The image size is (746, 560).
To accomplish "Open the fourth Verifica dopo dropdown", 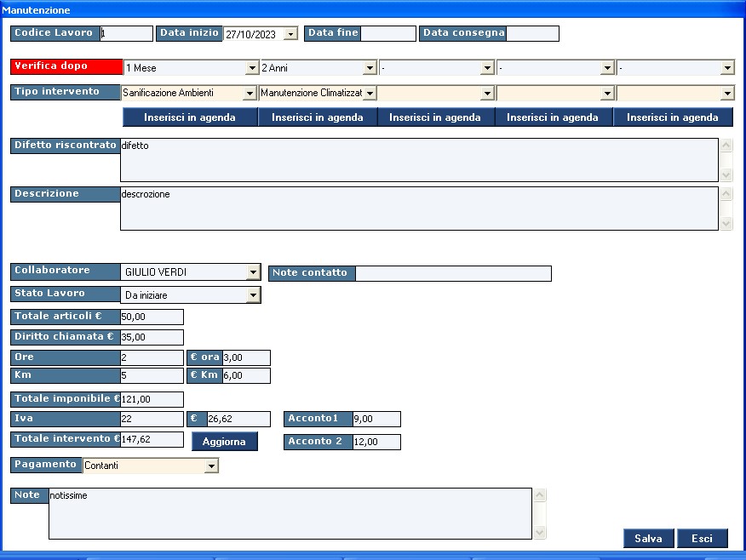I will tap(607, 68).
